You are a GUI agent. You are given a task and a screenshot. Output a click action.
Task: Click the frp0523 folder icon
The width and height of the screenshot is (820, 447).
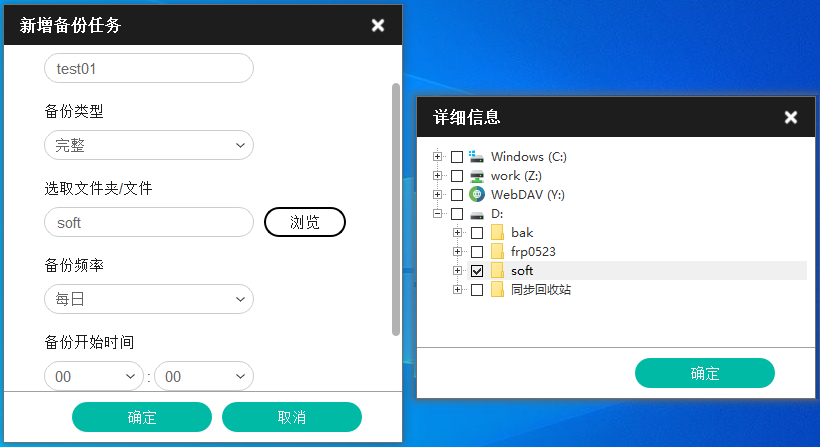coord(497,251)
